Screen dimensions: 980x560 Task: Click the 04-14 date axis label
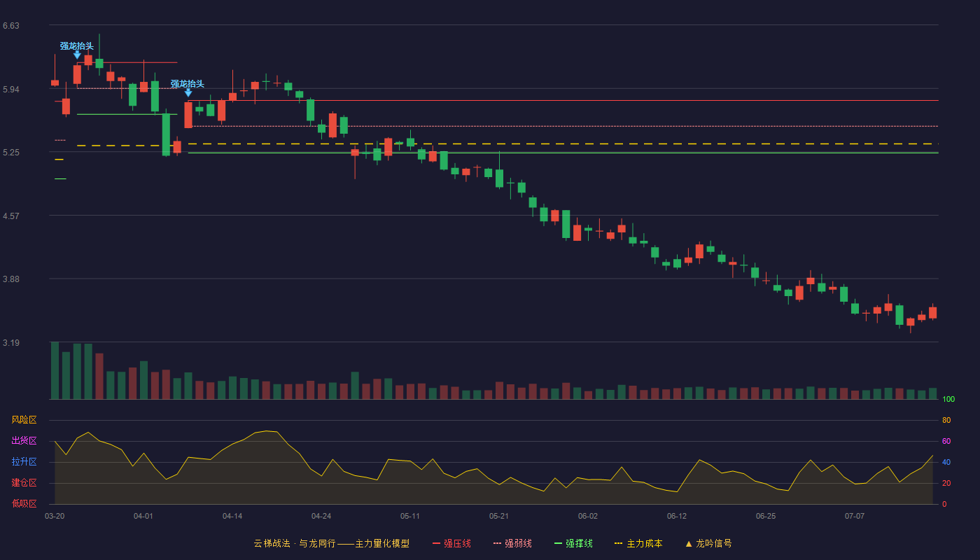tap(232, 516)
